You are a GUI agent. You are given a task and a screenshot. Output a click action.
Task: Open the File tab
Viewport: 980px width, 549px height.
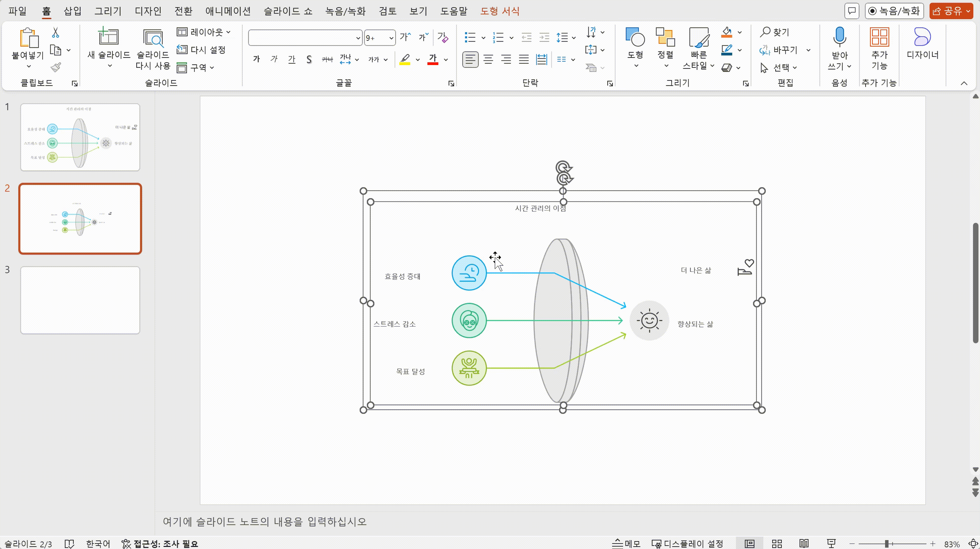18,11
